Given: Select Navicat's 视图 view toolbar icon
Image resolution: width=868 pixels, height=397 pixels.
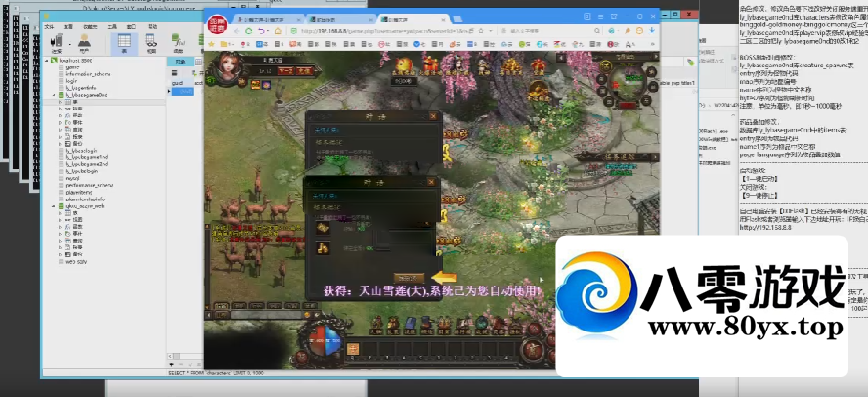Looking at the screenshot, I should coord(151,43).
